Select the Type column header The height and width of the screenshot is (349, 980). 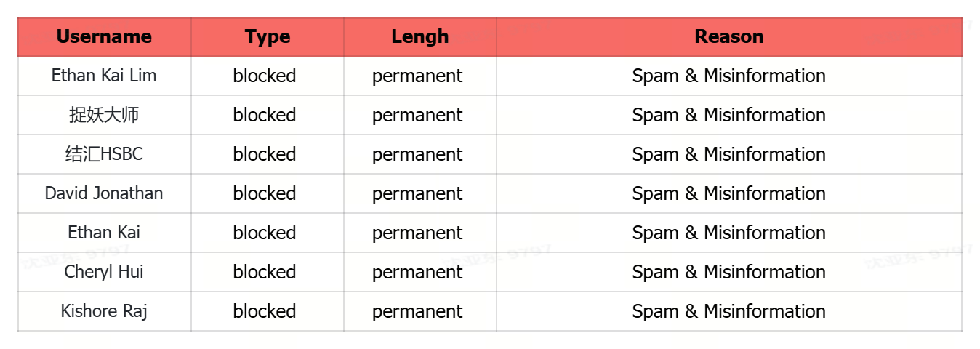click(x=267, y=37)
